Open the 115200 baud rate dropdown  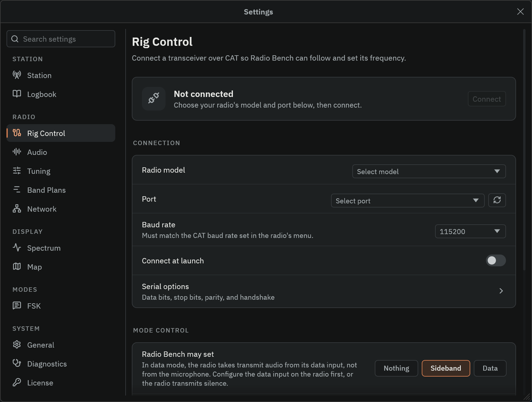pyautogui.click(x=470, y=231)
